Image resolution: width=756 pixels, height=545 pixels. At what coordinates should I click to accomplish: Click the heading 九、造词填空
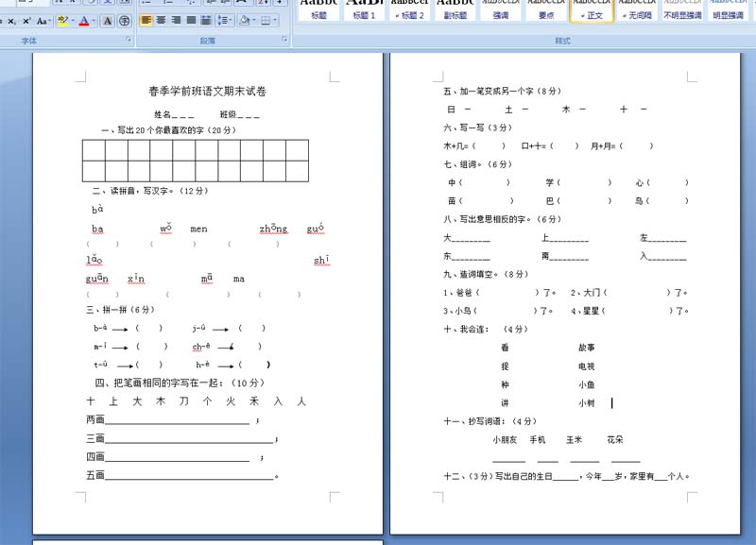(486, 274)
